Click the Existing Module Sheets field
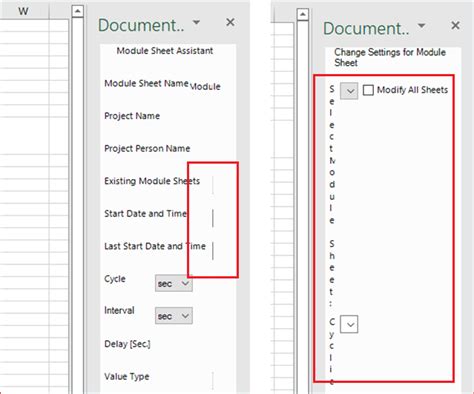Image resolution: width=474 pixels, height=394 pixels. tap(213, 185)
